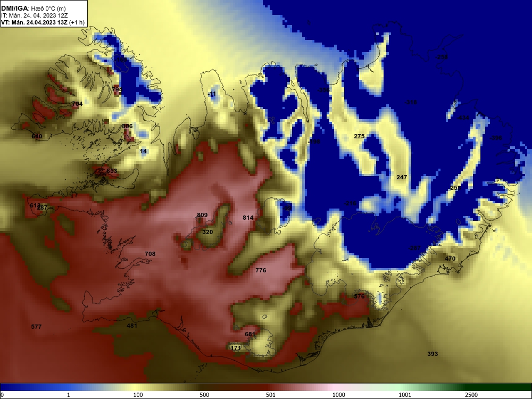Viewport: 532px width, 399px height.
Task: Click the 577 value label over the sea
Action: pos(36,327)
